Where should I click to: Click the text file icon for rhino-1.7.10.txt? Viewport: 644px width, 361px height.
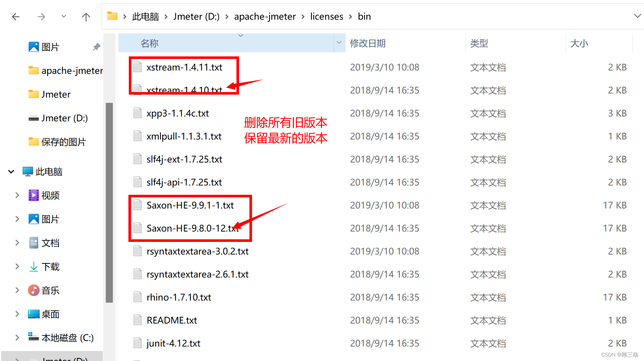[138, 297]
